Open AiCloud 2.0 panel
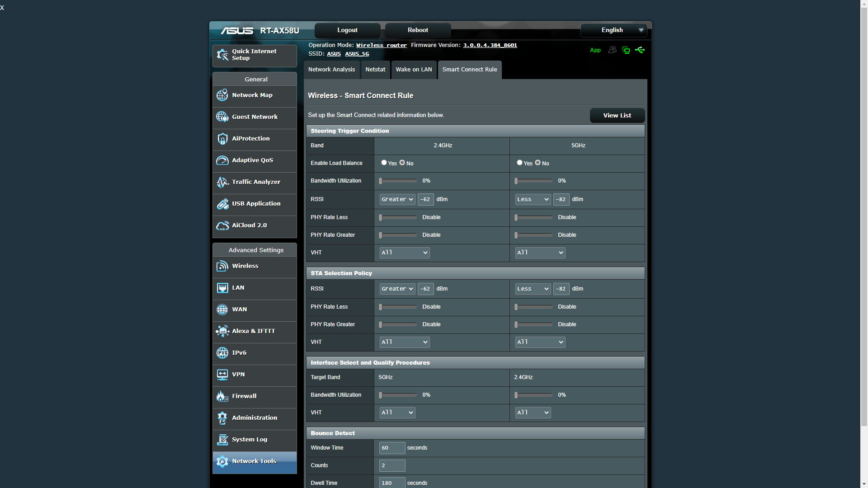Image resolution: width=868 pixels, height=488 pixels. coord(256,225)
